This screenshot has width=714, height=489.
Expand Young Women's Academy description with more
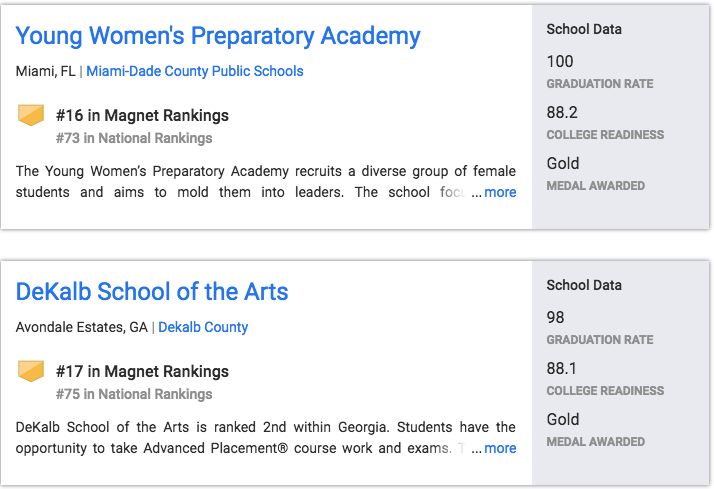point(500,192)
